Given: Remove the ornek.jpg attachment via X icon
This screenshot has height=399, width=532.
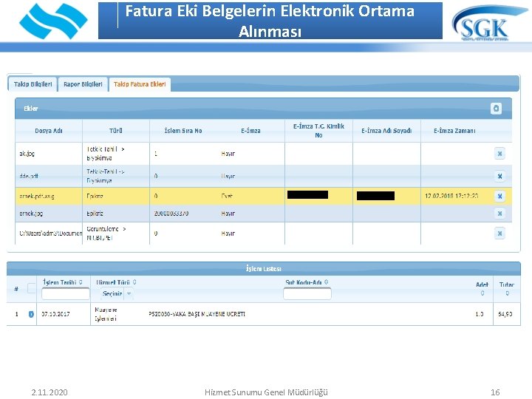Looking at the screenshot, I should tap(499, 214).
